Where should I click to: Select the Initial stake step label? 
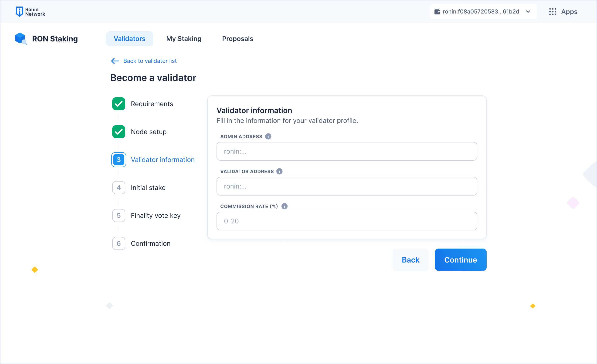coord(148,188)
